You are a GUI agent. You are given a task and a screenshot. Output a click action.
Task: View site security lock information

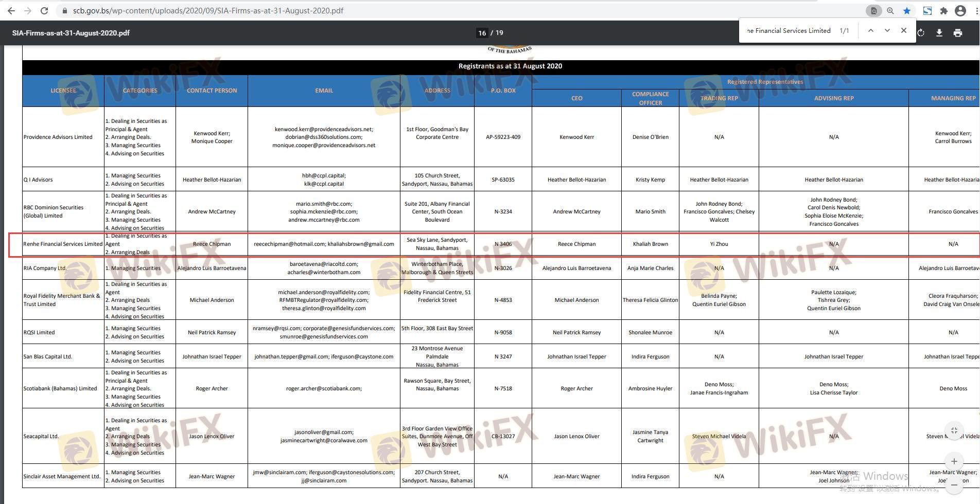[64, 10]
